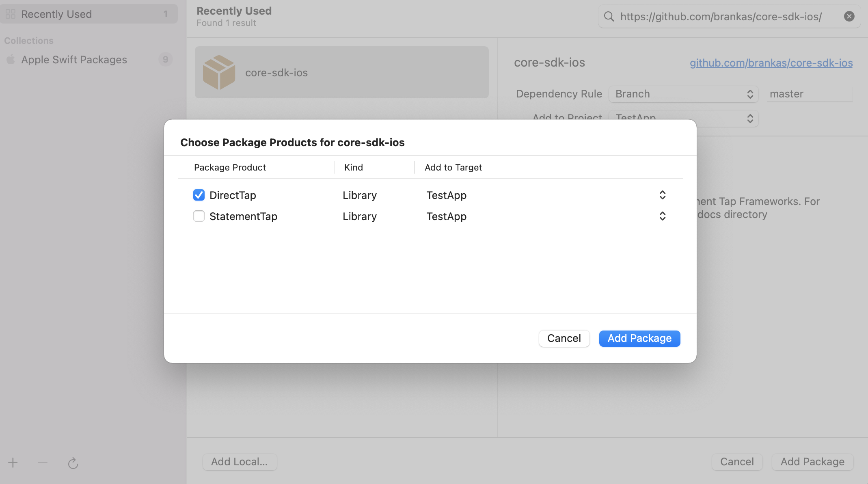Click the plus add collection icon
The image size is (868, 484).
[13, 462]
